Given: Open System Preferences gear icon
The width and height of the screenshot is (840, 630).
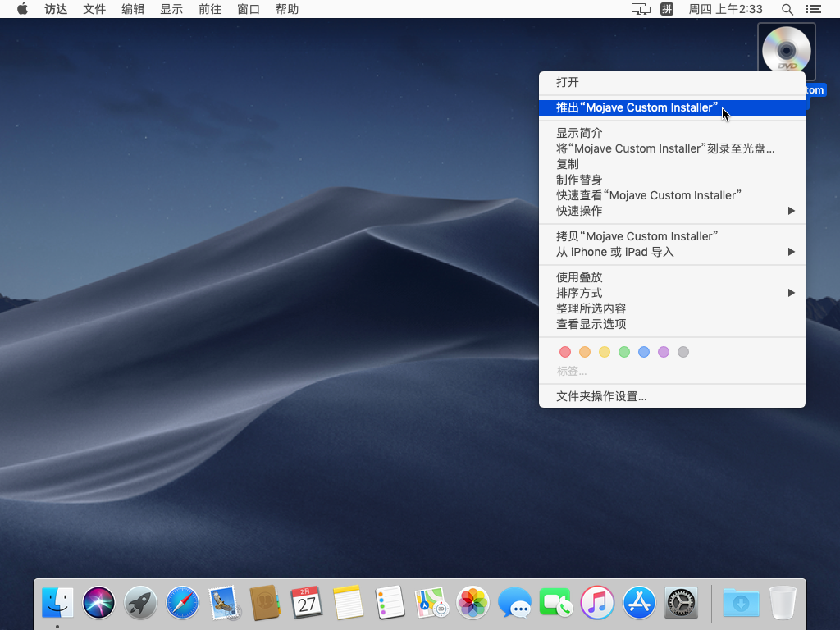Looking at the screenshot, I should click(x=681, y=602).
